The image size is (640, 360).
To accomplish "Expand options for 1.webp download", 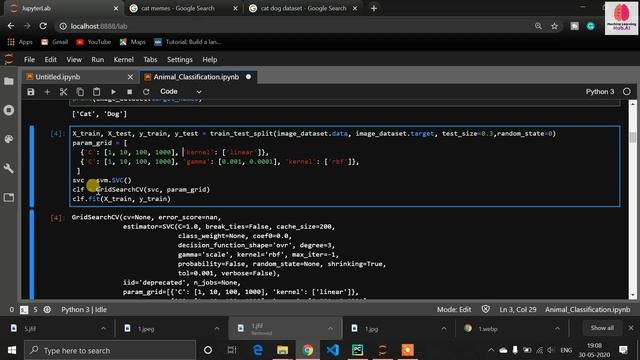I will click(557, 329).
